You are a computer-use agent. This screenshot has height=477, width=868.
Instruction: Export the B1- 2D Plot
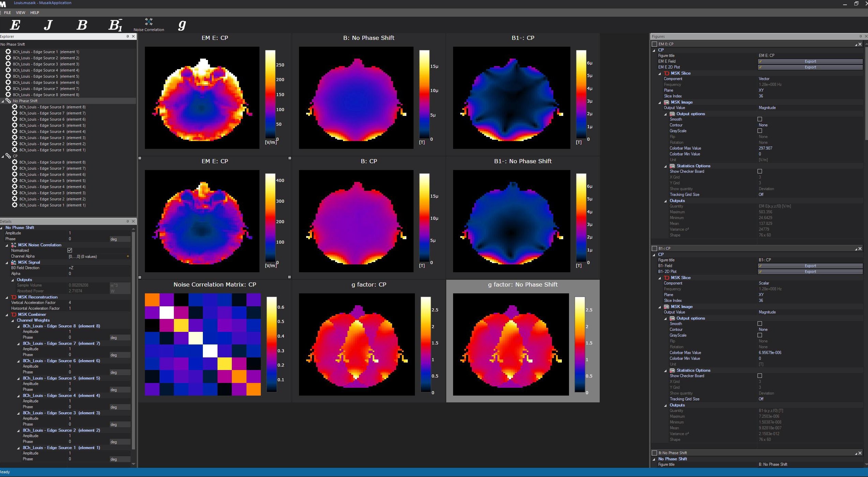pyautogui.click(x=810, y=272)
